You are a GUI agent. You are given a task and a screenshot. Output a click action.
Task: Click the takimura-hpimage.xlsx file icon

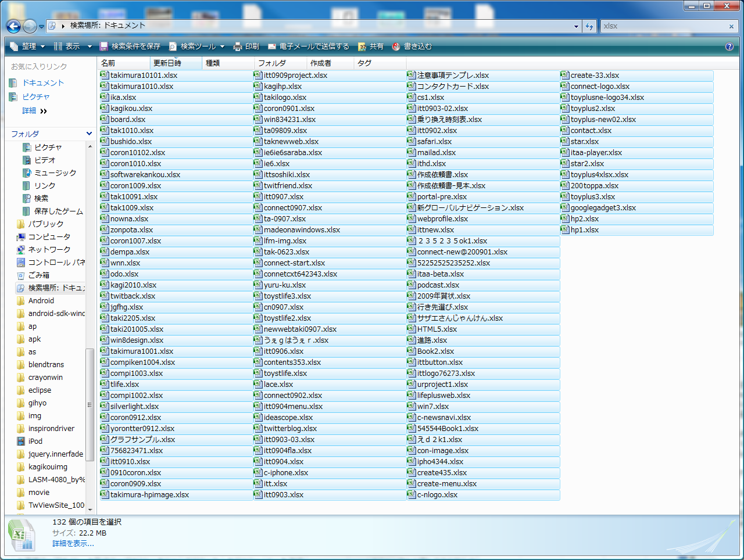click(x=105, y=494)
